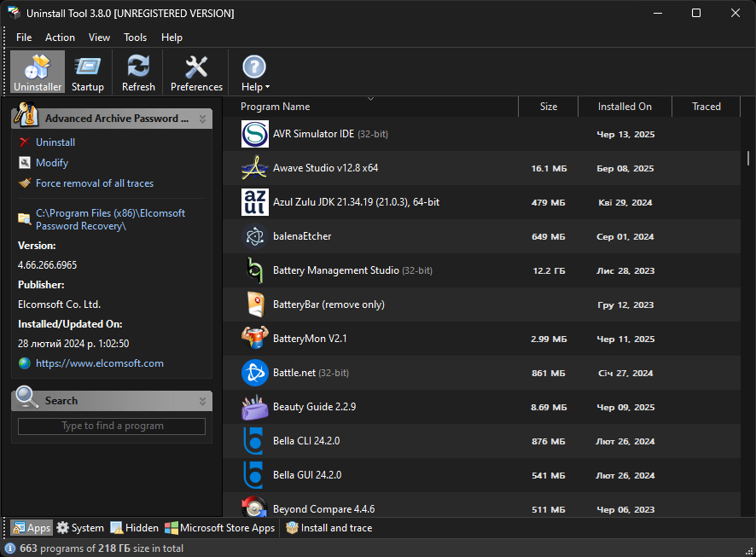The image size is (756, 557).
Task: Click the broom Force removal icon
Action: (x=25, y=183)
